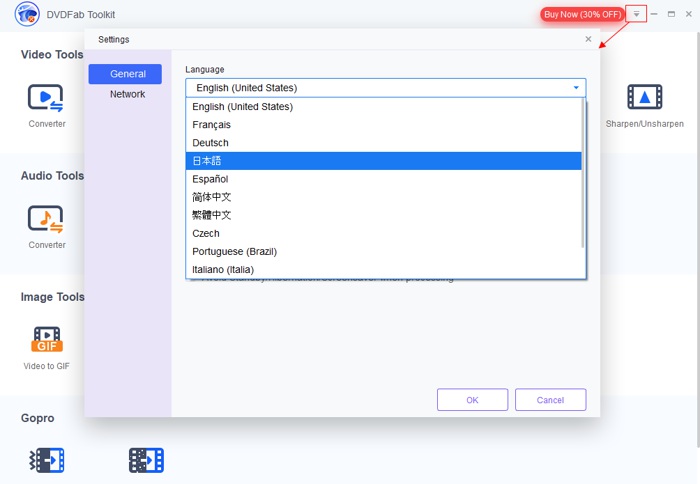
Task: Switch to the General settings tab
Action: coord(125,74)
